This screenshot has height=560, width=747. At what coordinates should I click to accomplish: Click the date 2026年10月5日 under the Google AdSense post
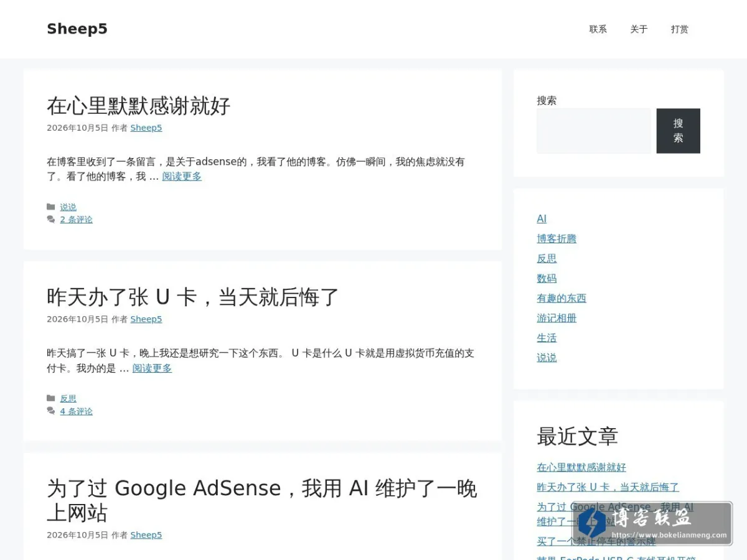click(78, 535)
